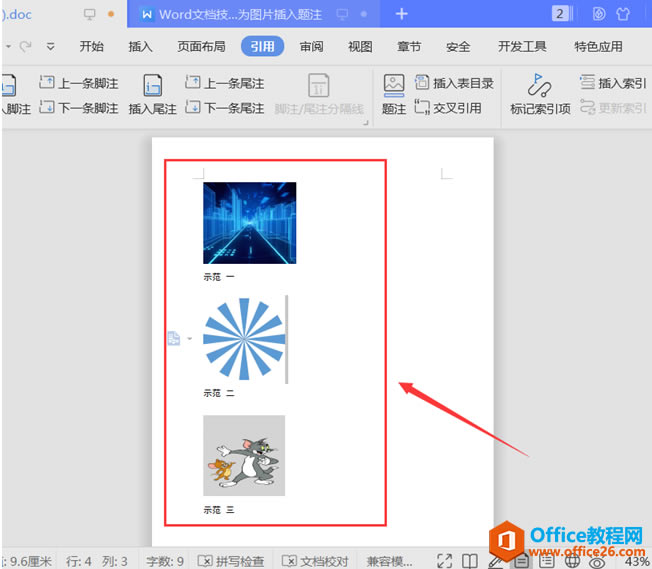Click 插入表目录

454,83
